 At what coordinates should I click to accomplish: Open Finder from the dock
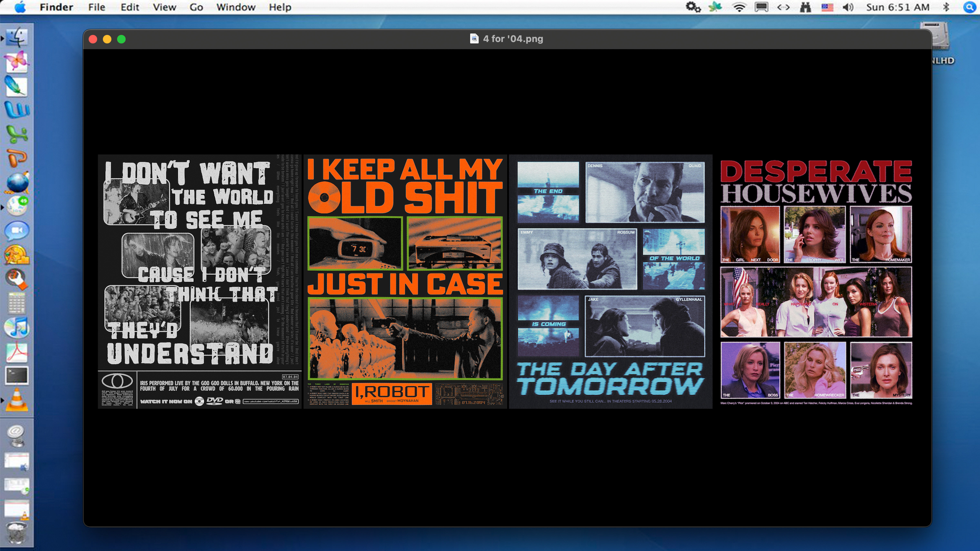[x=17, y=37]
